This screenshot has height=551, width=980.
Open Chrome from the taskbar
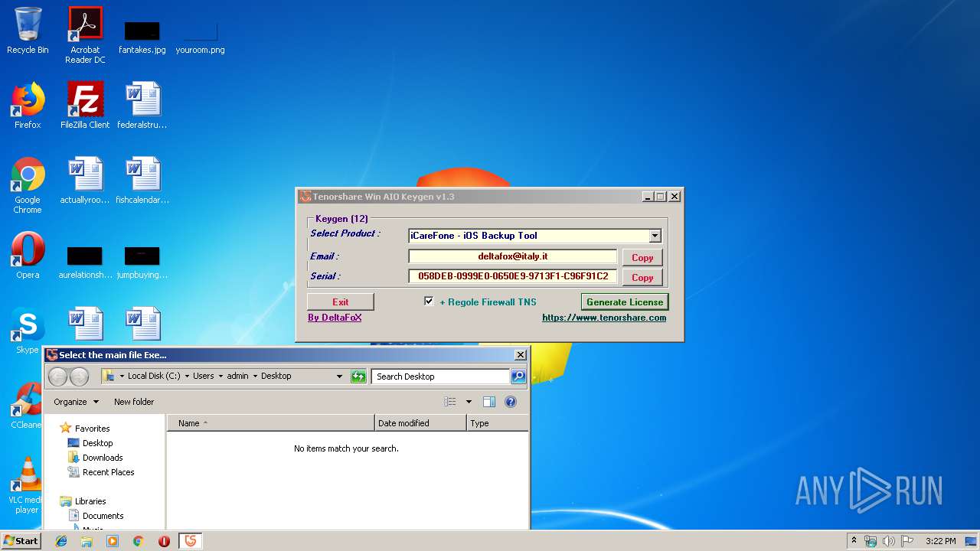coord(138,541)
